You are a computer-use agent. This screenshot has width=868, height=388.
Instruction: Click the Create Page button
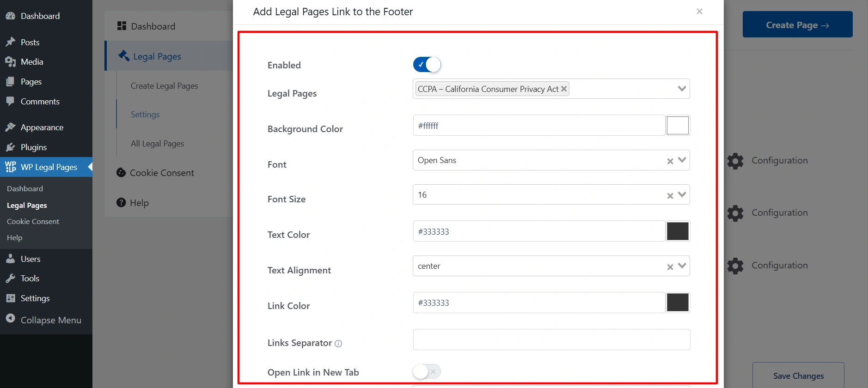(797, 24)
